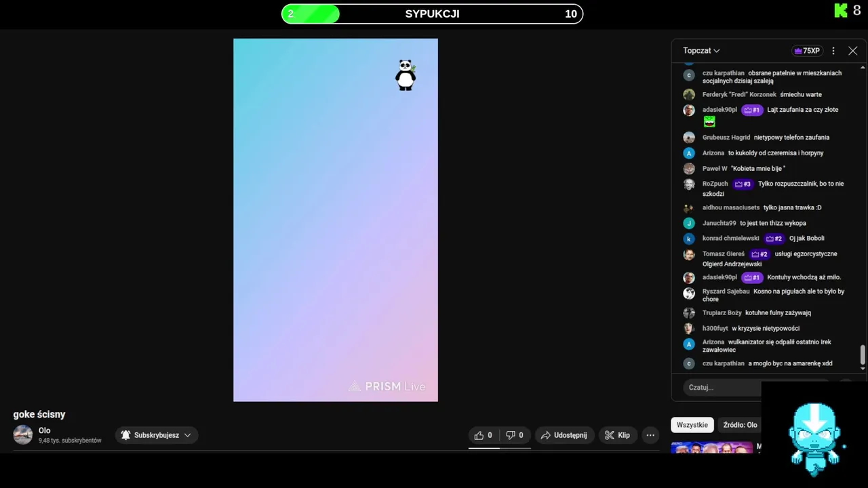The image size is (868, 488).
Task: Click konrad chmielewski's chat avatar
Action: click(x=689, y=239)
